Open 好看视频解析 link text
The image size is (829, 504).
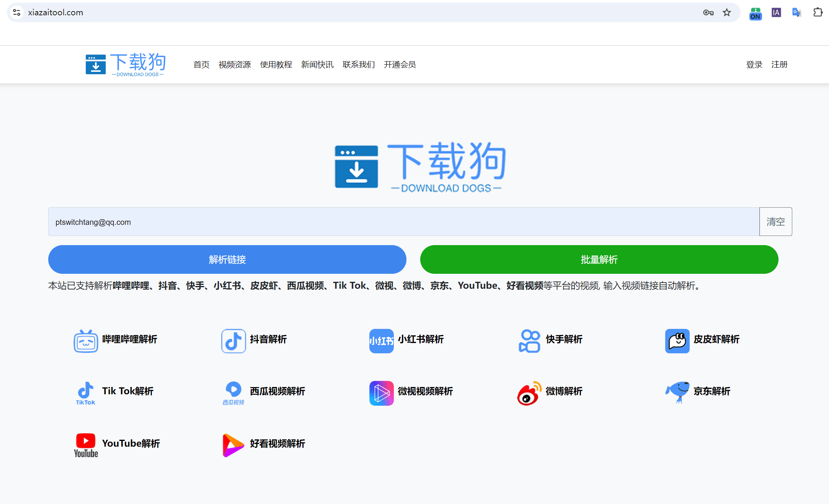[x=277, y=444]
